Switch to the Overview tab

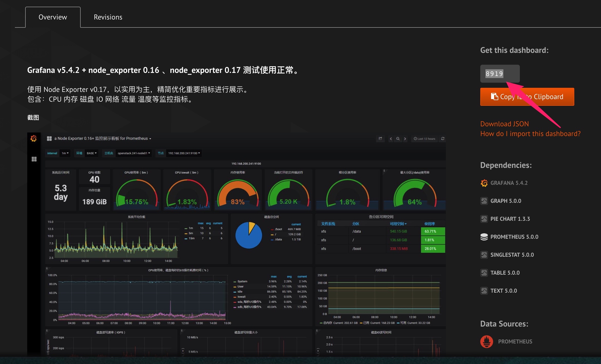click(x=53, y=17)
